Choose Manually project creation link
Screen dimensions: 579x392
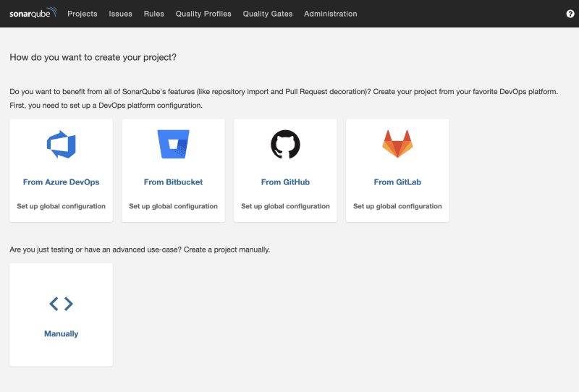click(x=62, y=333)
